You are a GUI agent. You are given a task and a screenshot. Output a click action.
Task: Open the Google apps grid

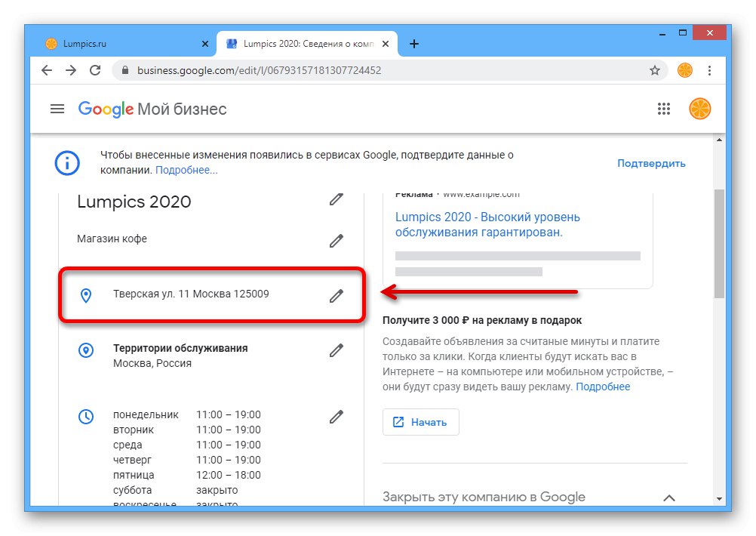click(x=664, y=109)
